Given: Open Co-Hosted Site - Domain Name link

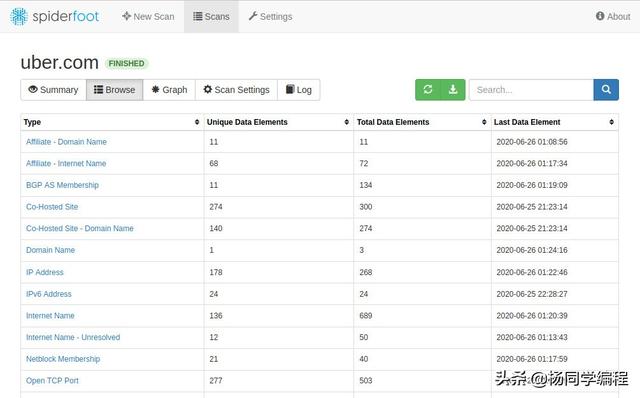Looking at the screenshot, I should click(80, 228).
